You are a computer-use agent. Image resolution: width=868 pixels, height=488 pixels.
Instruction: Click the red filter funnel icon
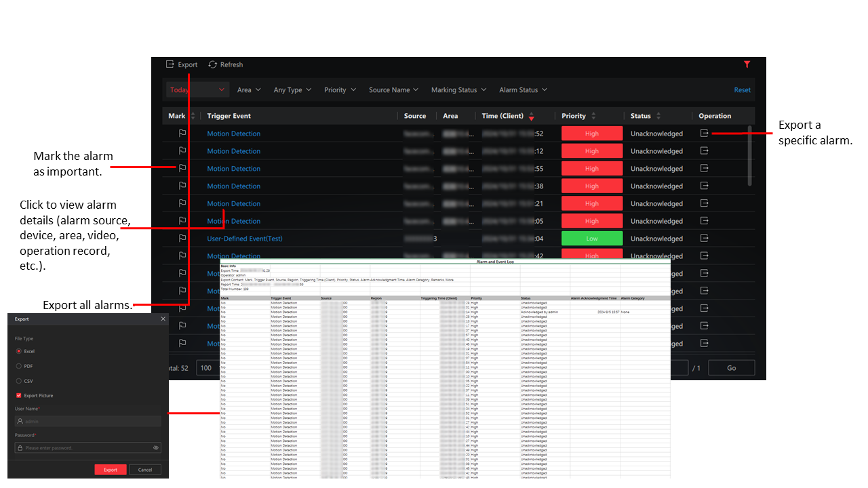(747, 64)
